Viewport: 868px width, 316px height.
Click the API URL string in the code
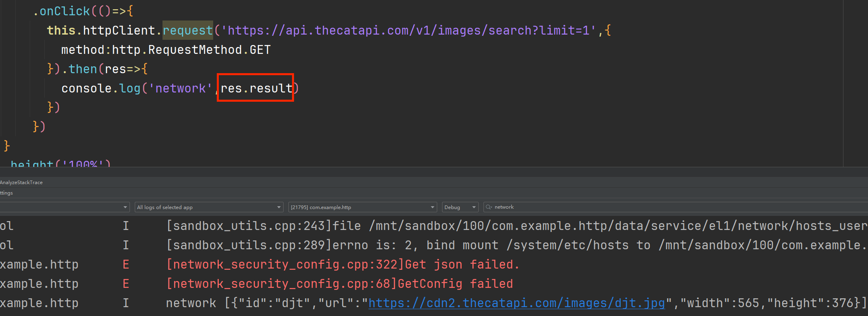click(409, 31)
